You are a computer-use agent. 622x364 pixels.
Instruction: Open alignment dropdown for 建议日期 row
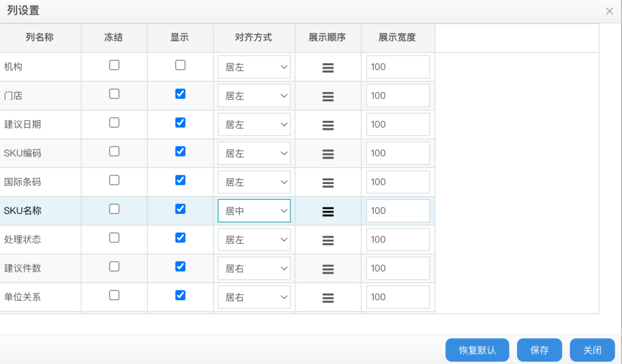tap(254, 124)
